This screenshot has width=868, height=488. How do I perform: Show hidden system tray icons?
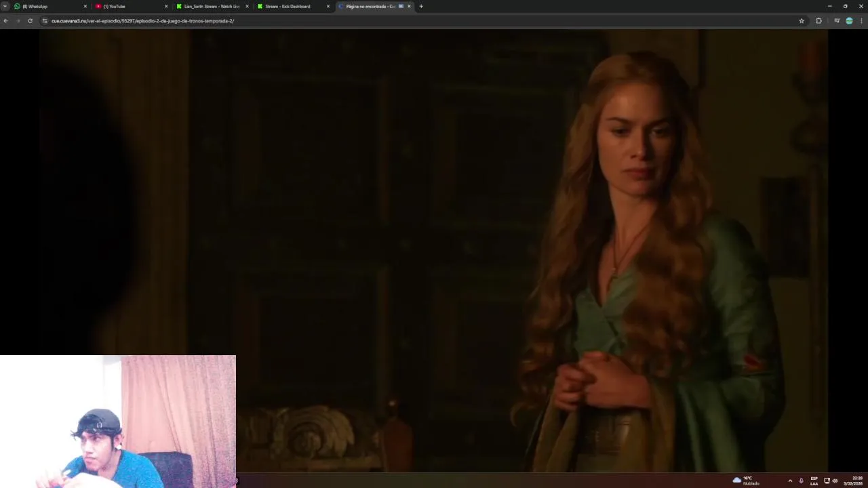tap(790, 481)
